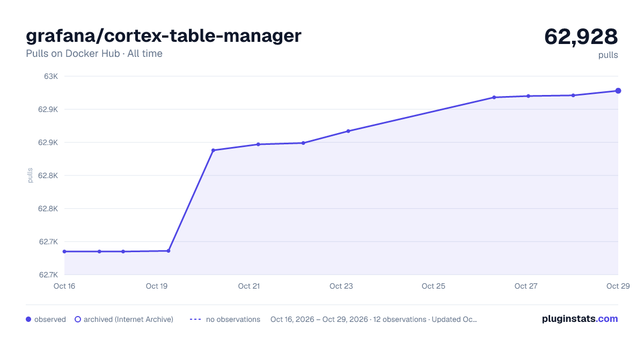Select the data point above Oct 23
This screenshot has height=338, width=644.
point(348,131)
